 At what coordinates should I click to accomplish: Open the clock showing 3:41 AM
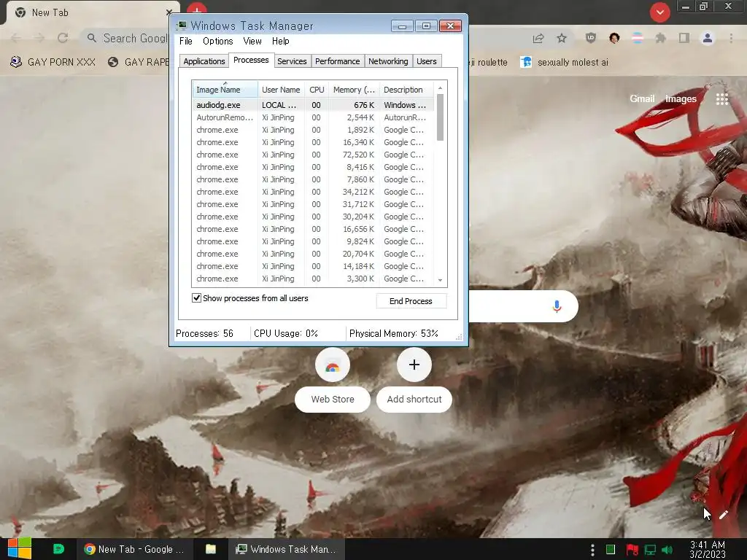pyautogui.click(x=708, y=549)
